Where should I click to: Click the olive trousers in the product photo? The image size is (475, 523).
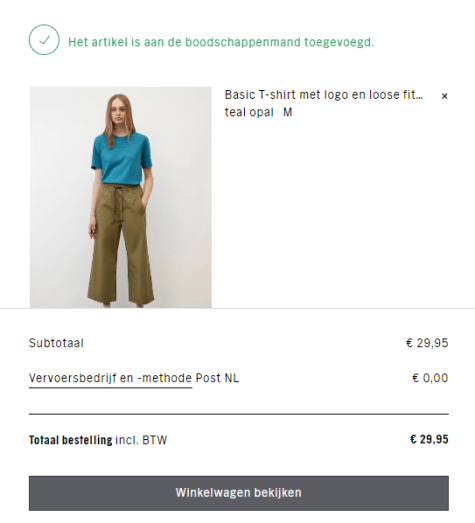(120, 243)
